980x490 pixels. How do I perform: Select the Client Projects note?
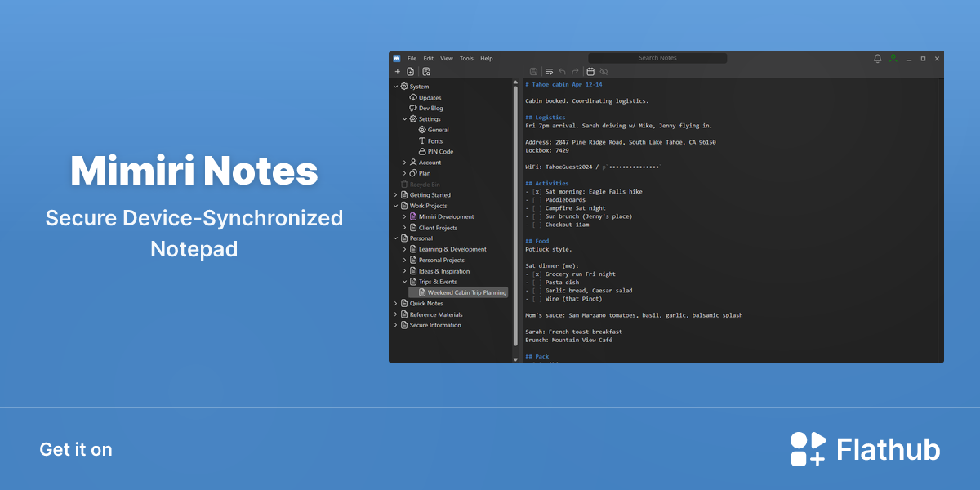point(438,228)
